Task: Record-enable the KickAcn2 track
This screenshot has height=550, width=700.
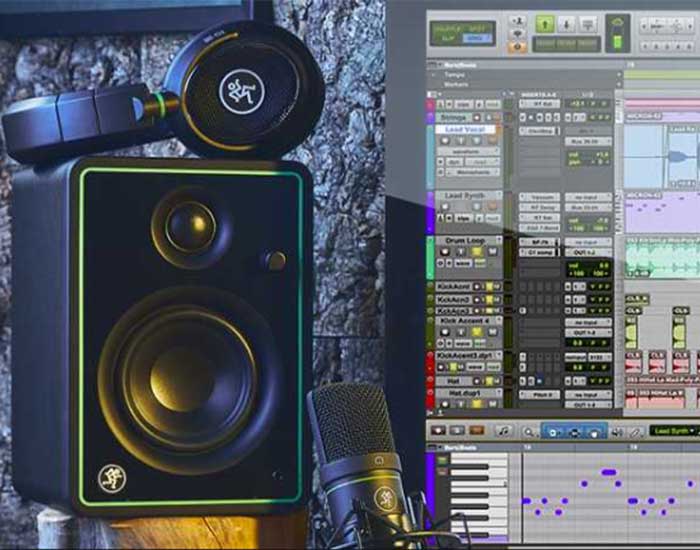Action: pyautogui.click(x=477, y=299)
